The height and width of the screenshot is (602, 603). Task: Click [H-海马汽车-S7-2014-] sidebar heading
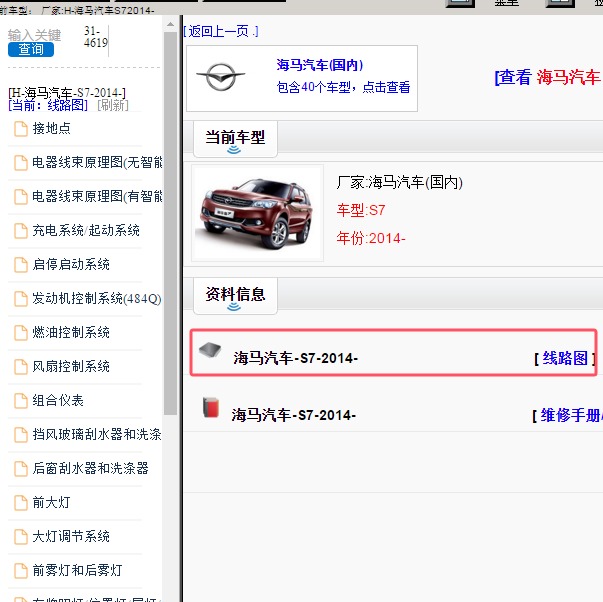tap(67, 93)
